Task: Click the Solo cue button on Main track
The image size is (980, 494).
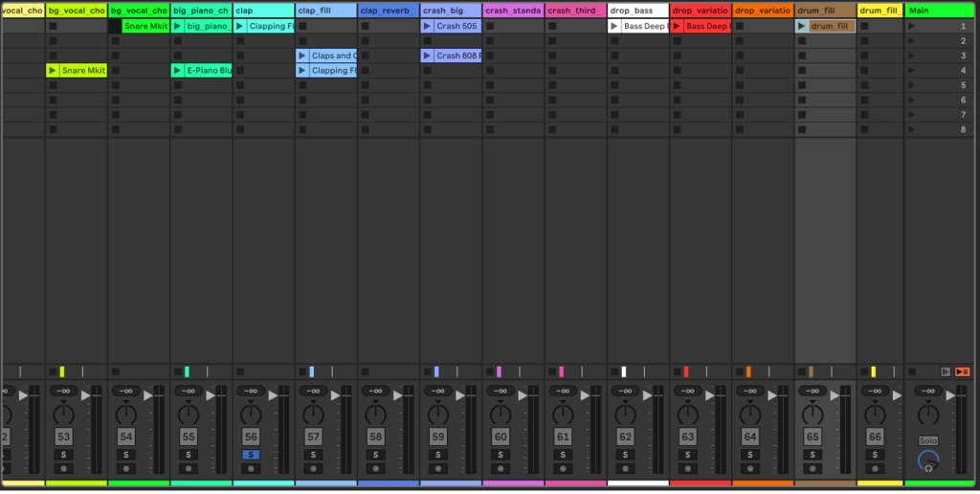Action: (928, 440)
